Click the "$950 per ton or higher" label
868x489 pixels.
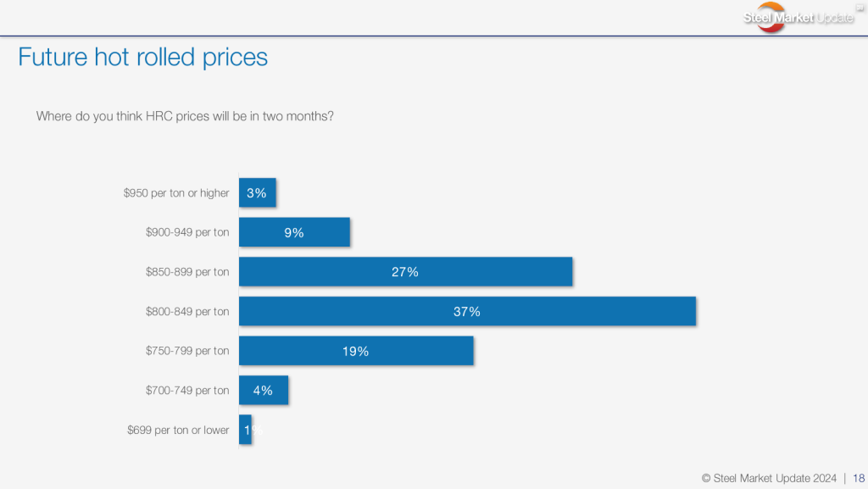(176, 193)
